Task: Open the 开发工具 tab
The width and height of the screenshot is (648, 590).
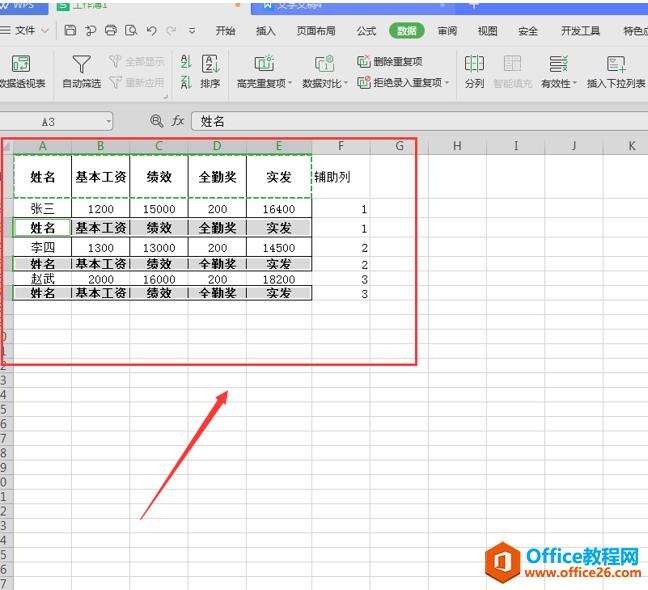Action: (580, 31)
